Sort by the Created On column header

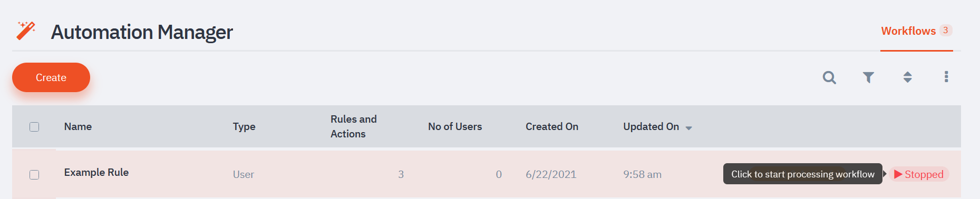point(552,126)
